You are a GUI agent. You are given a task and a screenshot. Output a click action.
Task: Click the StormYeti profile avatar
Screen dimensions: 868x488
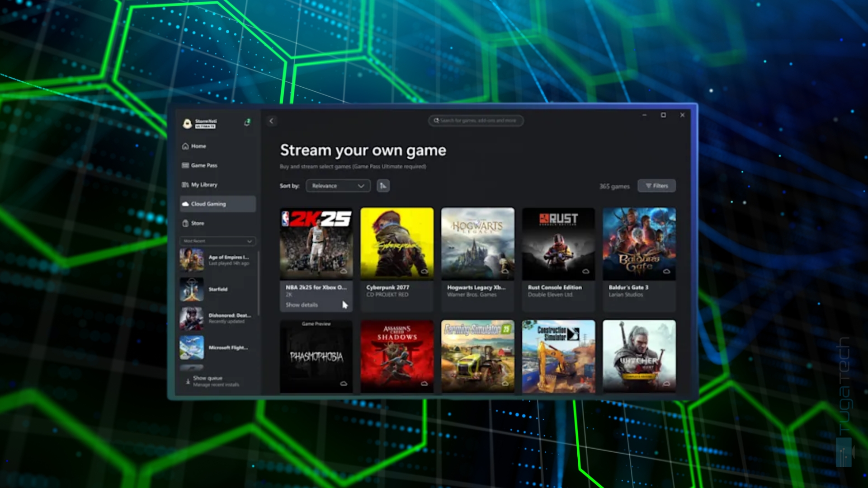click(x=187, y=123)
